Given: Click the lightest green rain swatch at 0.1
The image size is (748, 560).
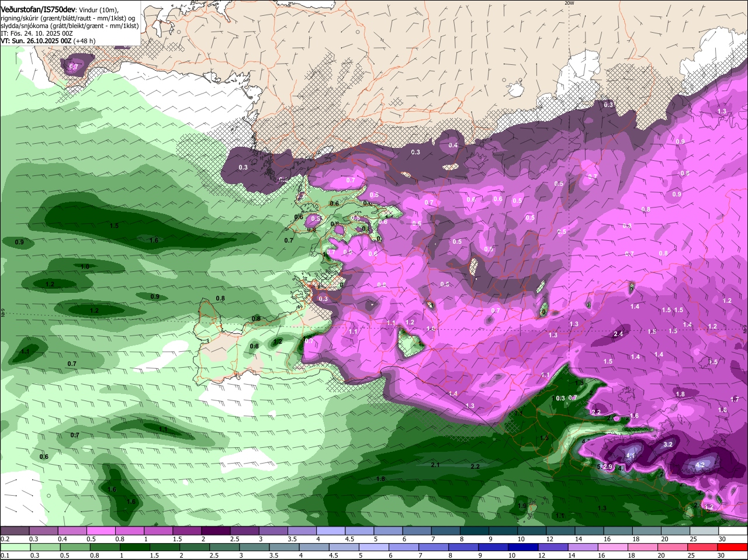Looking at the screenshot, I should click(x=15, y=547).
